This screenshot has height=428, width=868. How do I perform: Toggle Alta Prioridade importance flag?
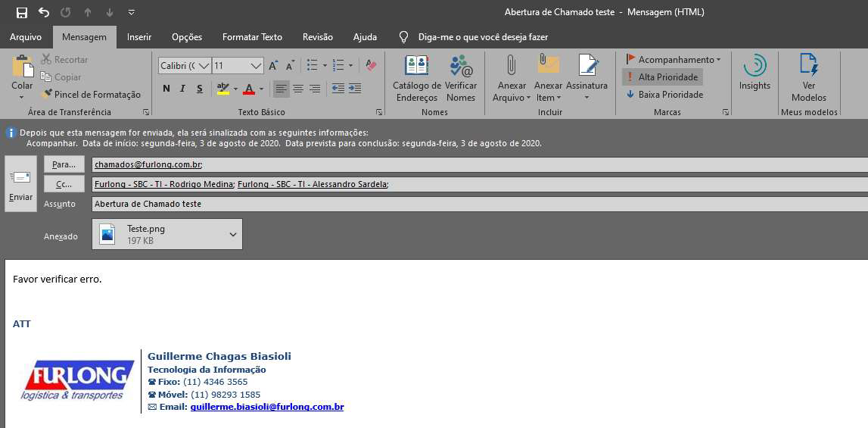click(x=662, y=77)
